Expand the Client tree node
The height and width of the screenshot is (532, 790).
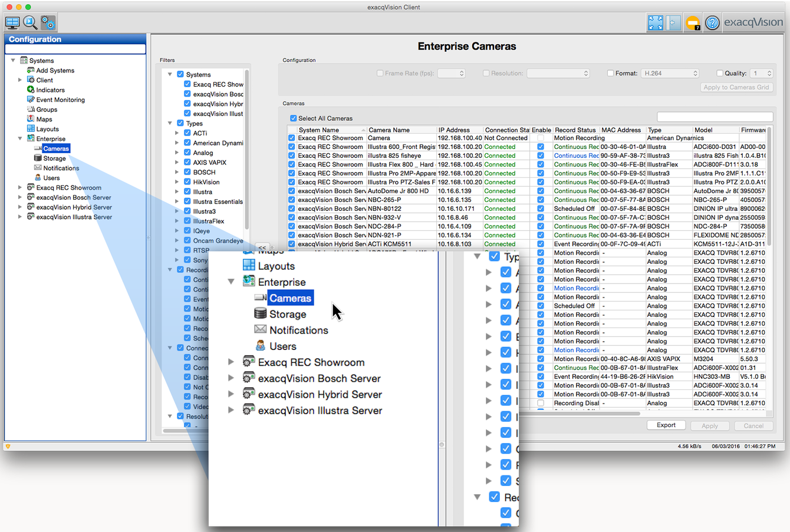tap(20, 80)
